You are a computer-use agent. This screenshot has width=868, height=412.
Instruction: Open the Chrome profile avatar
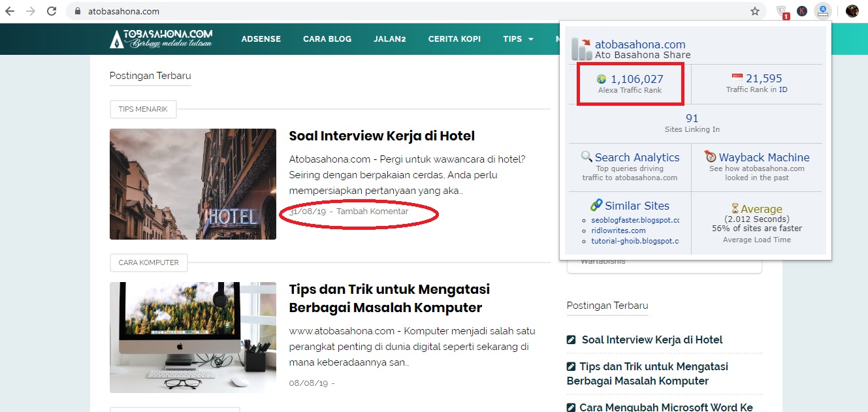852,11
